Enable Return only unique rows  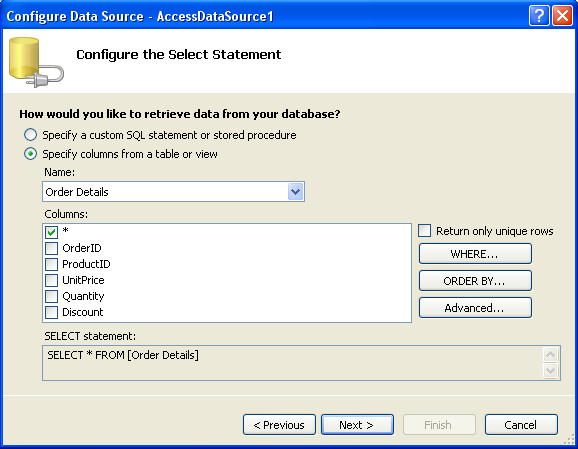tap(424, 231)
